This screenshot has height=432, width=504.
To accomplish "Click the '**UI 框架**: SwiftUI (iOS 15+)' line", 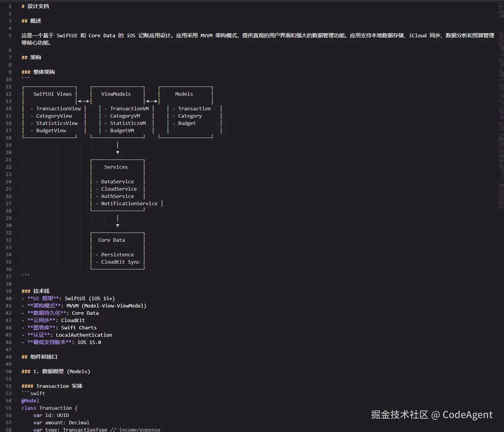I will 68,298.
